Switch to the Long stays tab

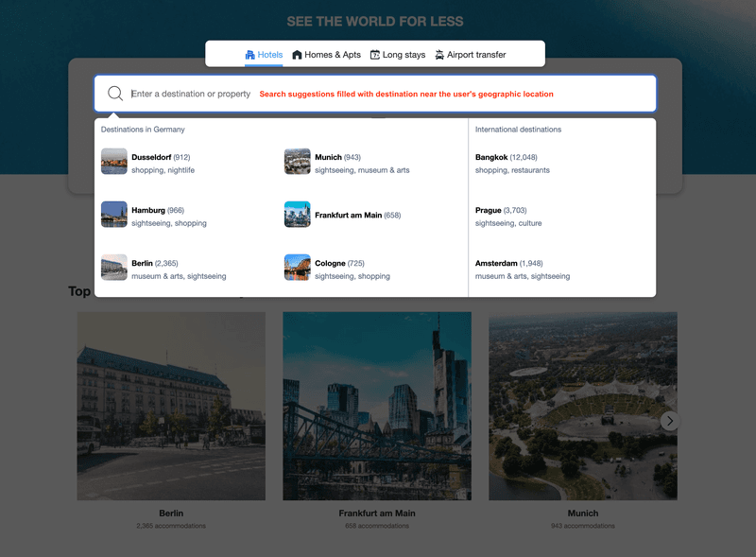pos(398,55)
